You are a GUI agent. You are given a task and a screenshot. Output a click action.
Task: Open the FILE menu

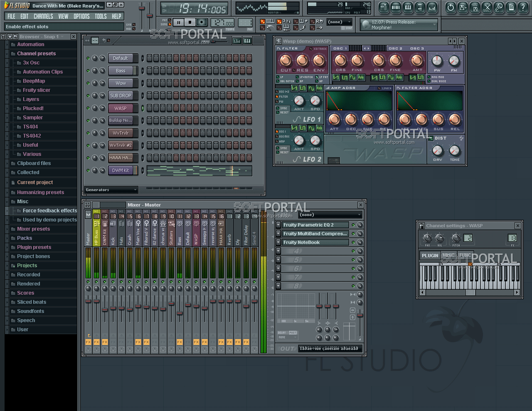(11, 16)
